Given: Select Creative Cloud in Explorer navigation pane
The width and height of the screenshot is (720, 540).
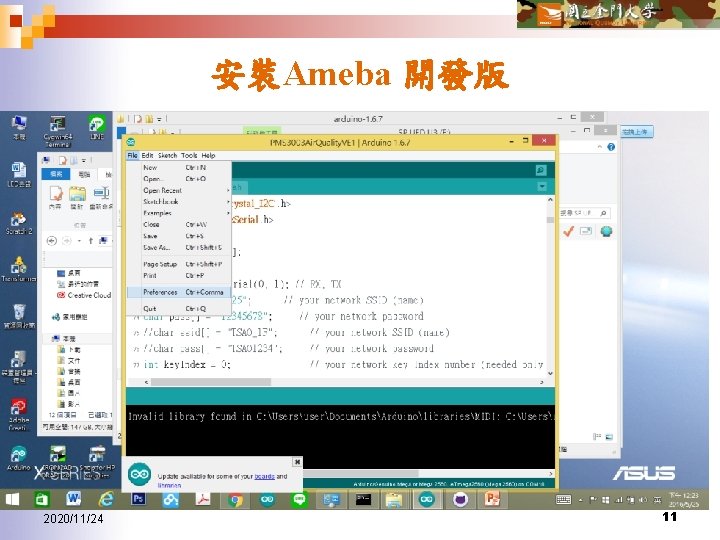Looking at the screenshot, I should [x=84, y=295].
